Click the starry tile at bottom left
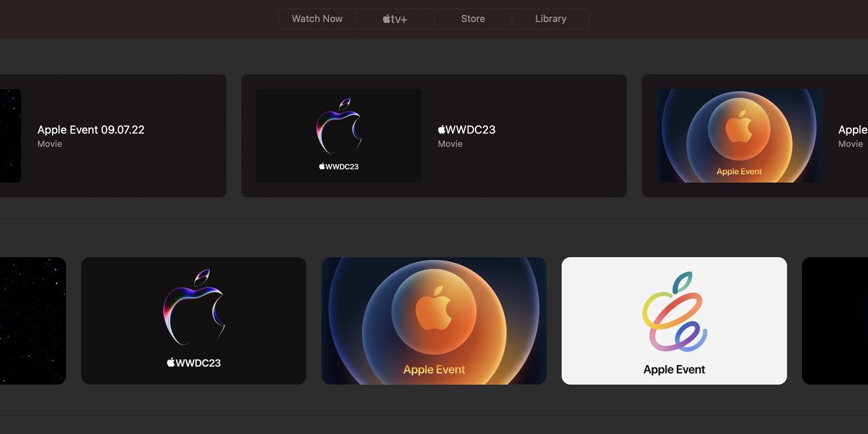The image size is (868, 434). point(33,321)
